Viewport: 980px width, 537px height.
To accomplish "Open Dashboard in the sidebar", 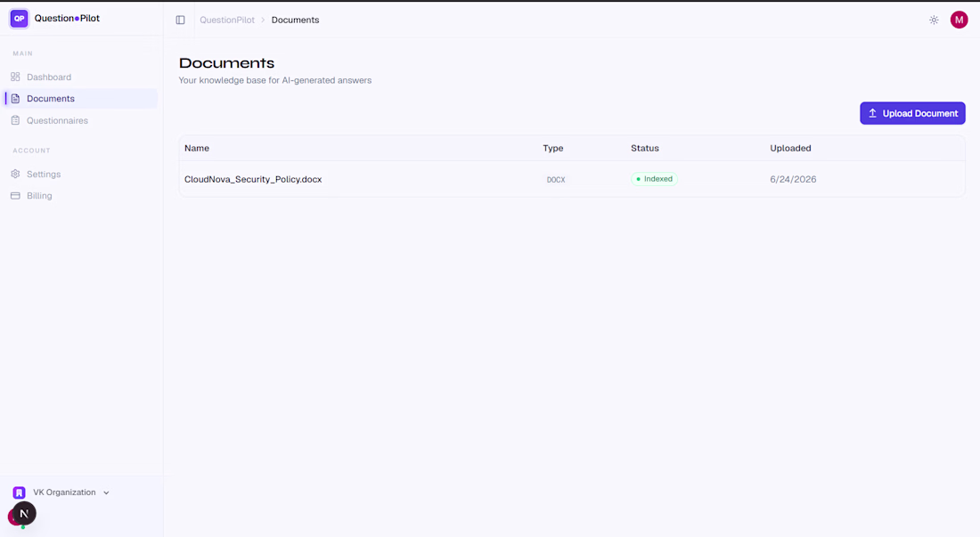I will [81, 77].
